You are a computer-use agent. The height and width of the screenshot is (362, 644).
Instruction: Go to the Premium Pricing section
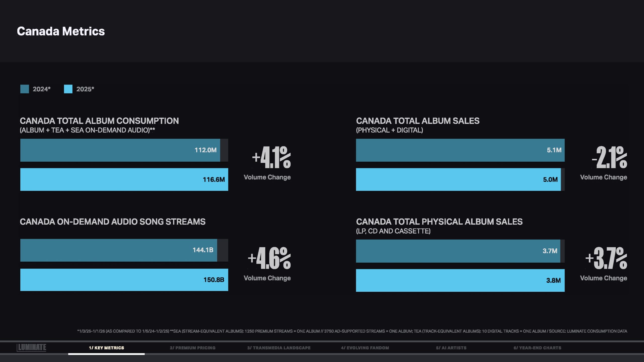(192, 348)
